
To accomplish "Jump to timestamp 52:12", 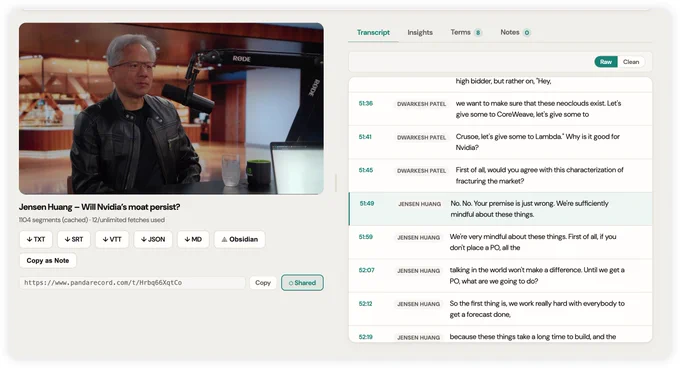I will click(x=365, y=304).
